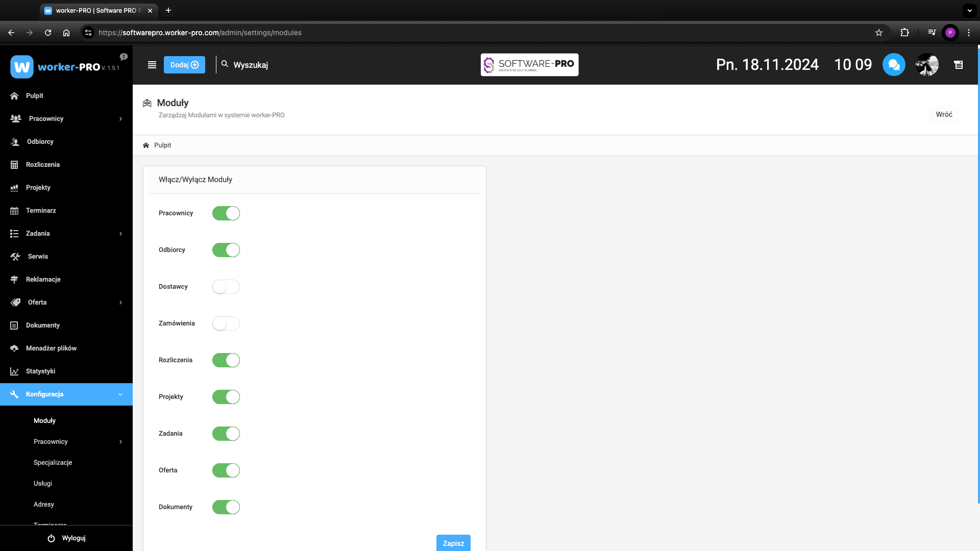Open Statystyki chart icon in sidebar
980x551 pixels.
(x=14, y=371)
